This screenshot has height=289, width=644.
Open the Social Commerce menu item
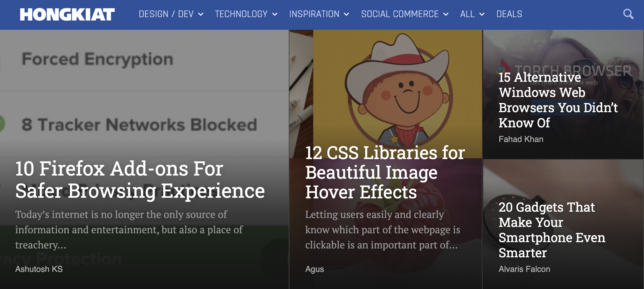click(x=400, y=14)
